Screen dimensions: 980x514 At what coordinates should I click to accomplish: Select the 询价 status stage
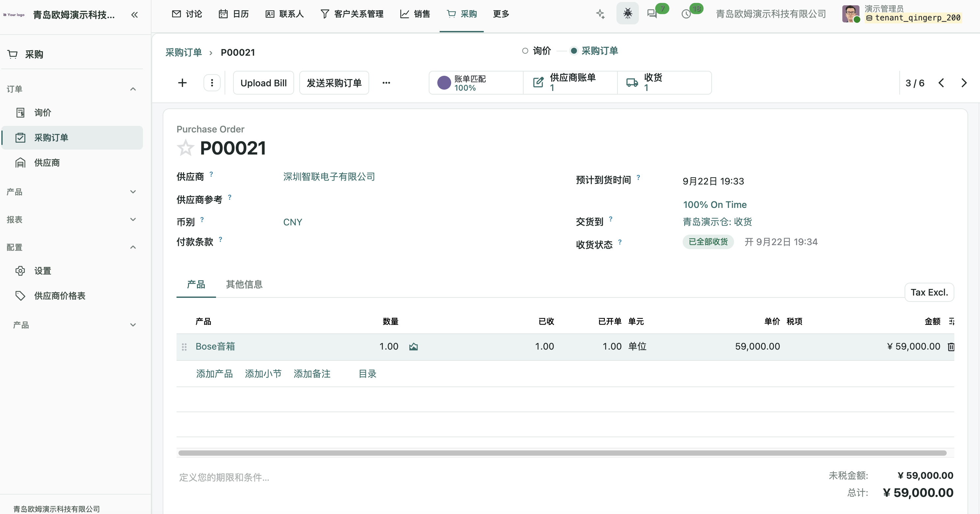point(536,51)
